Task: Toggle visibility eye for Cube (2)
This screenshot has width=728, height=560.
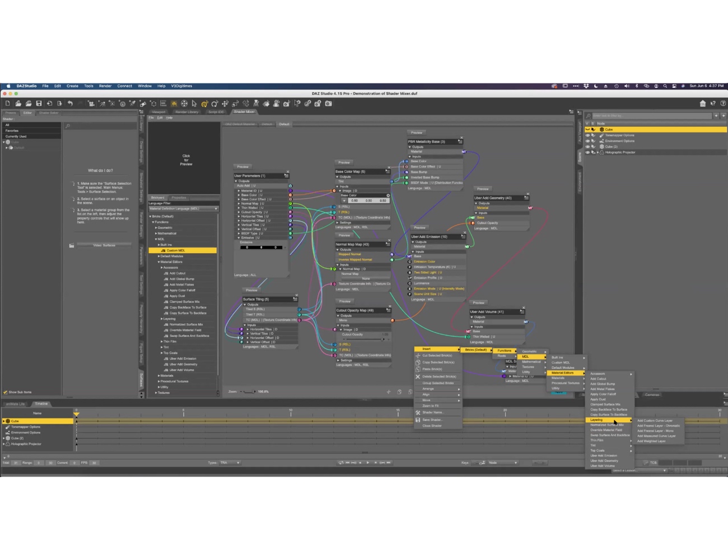Action: 587,147
